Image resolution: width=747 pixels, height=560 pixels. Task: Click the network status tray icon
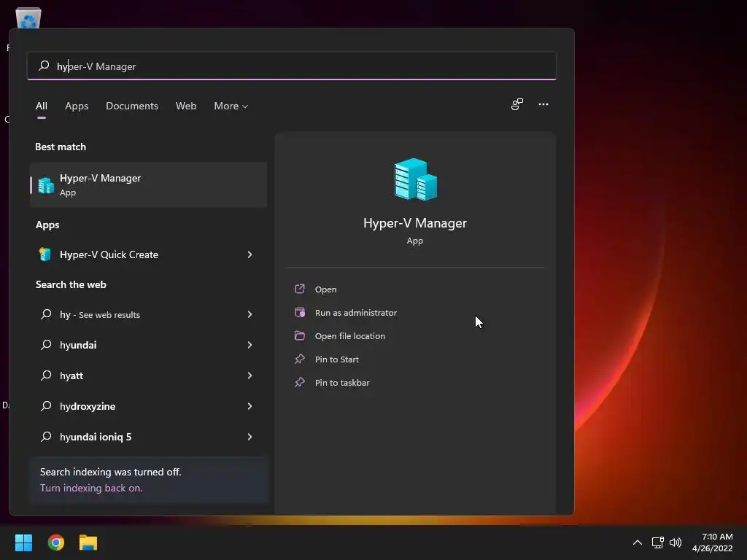pos(657,542)
